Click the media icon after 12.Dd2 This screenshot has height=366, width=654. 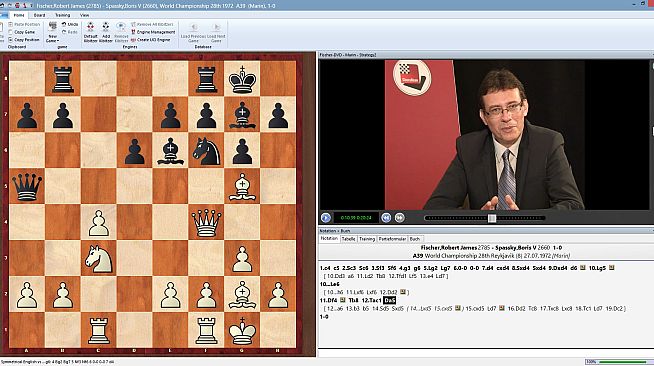403,292
